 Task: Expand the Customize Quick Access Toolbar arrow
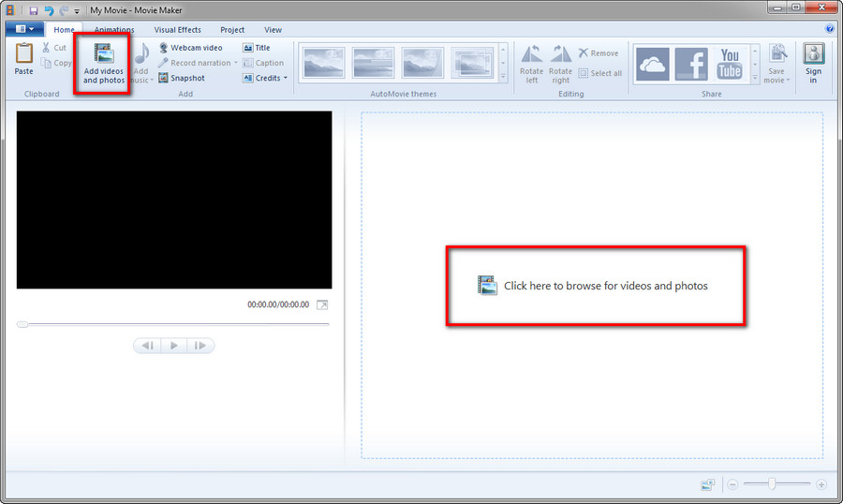pos(77,10)
